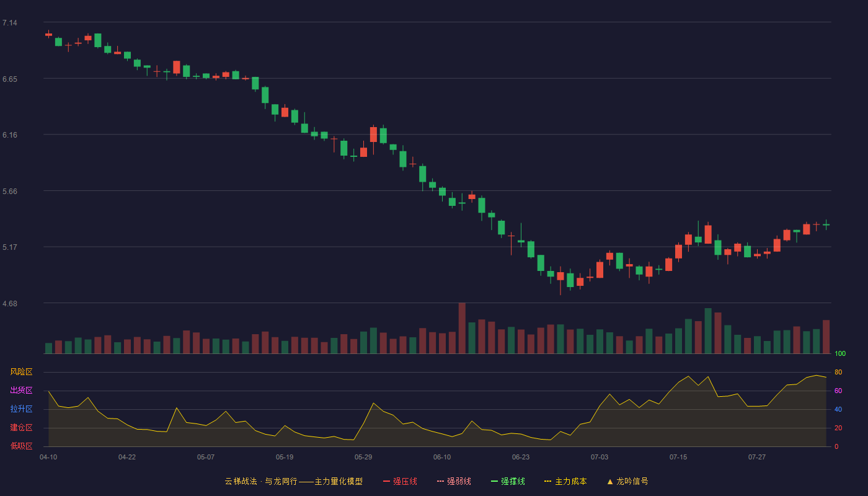Click the 4.68 price axis label
Image resolution: width=868 pixels, height=496 pixels.
pos(10,304)
